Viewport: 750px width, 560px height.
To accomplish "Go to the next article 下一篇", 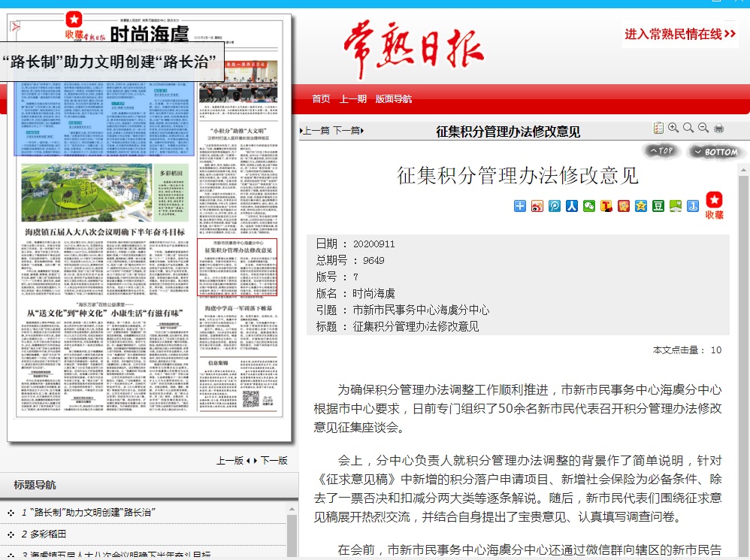I will [x=348, y=131].
